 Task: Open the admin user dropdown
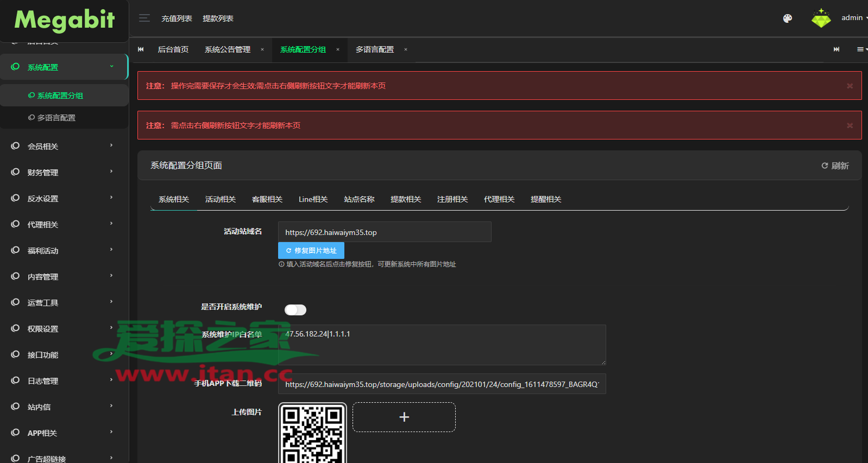[853, 18]
